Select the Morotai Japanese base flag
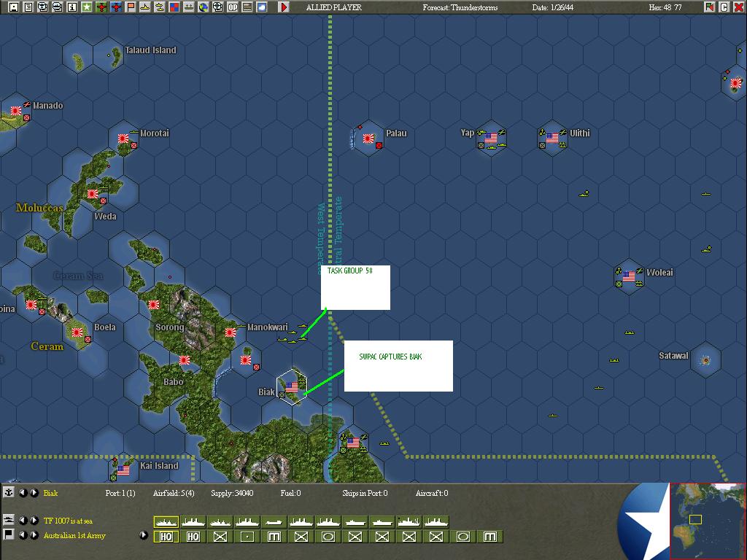This screenshot has width=747, height=560. [x=123, y=139]
